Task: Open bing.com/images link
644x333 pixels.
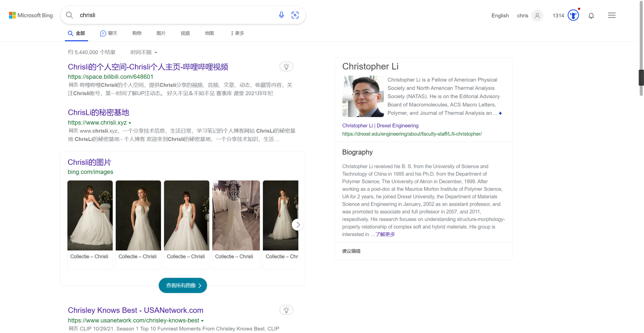Action: point(90,172)
